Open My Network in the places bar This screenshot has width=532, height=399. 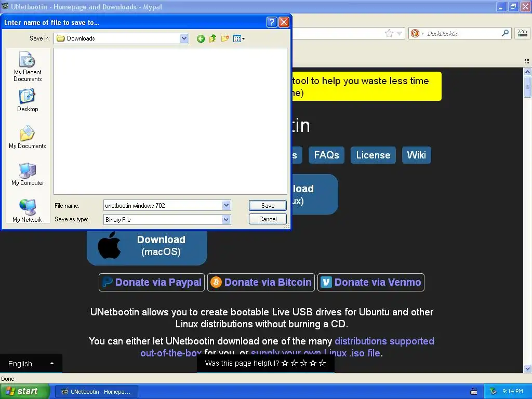[x=28, y=211]
